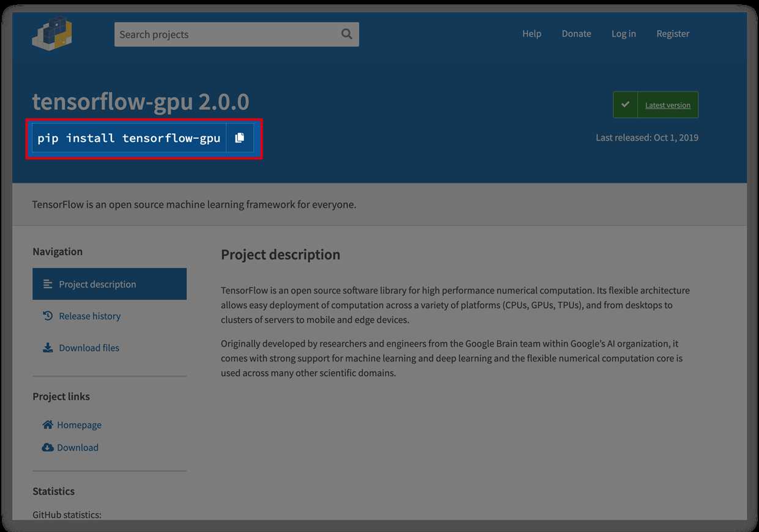Click the PyPI logo

pos(53,34)
